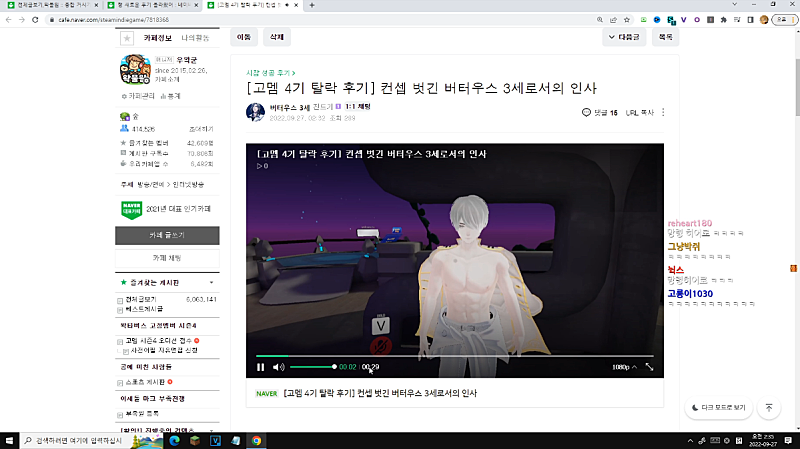Open the Windows Start menu

[9, 440]
